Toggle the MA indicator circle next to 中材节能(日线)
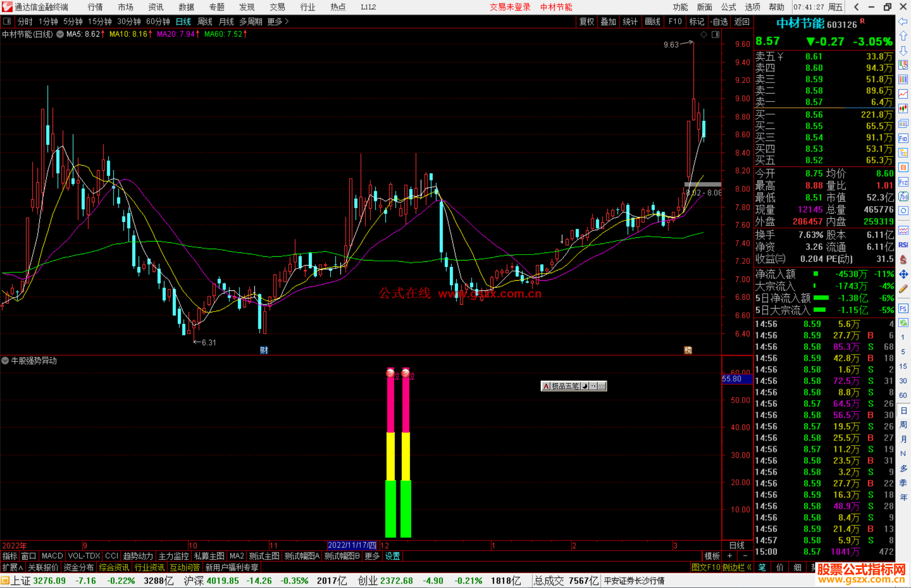 pyautogui.click(x=60, y=34)
